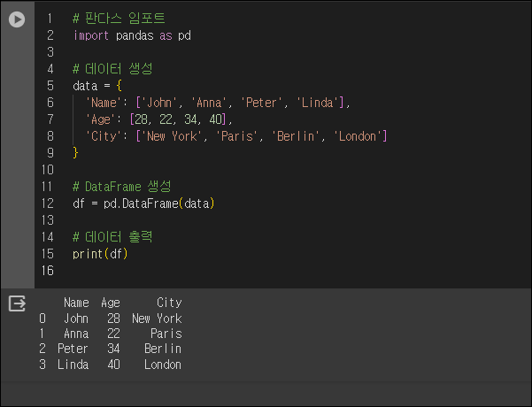Click output row for John, New York

click(111, 319)
